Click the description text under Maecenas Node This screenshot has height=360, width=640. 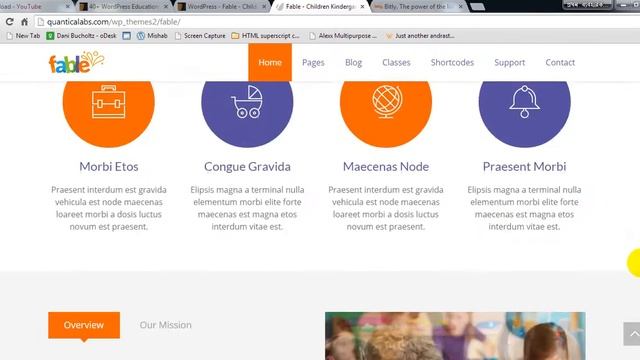386,208
